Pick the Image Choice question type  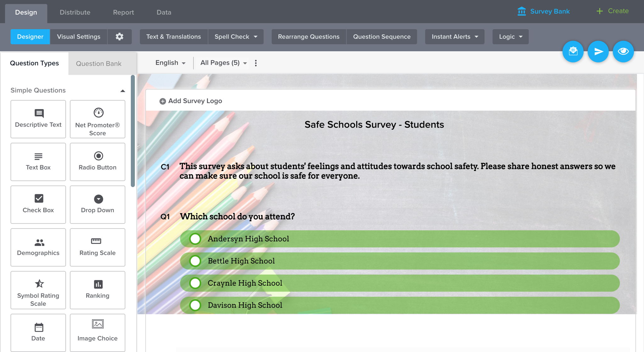point(97,333)
